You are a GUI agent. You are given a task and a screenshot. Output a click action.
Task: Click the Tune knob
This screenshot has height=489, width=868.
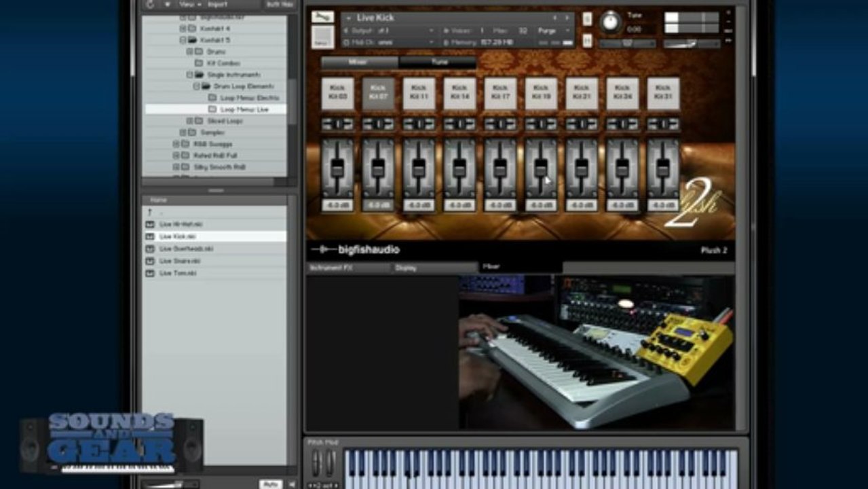point(611,23)
